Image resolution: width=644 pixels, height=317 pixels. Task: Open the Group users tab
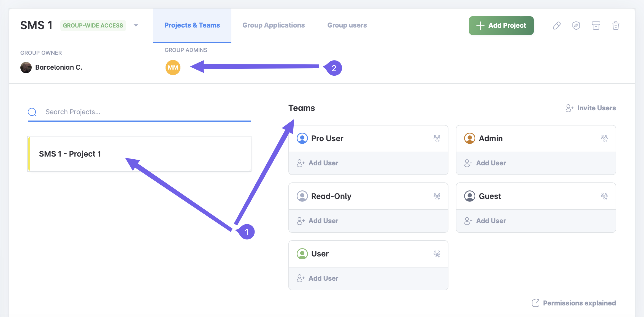[347, 25]
